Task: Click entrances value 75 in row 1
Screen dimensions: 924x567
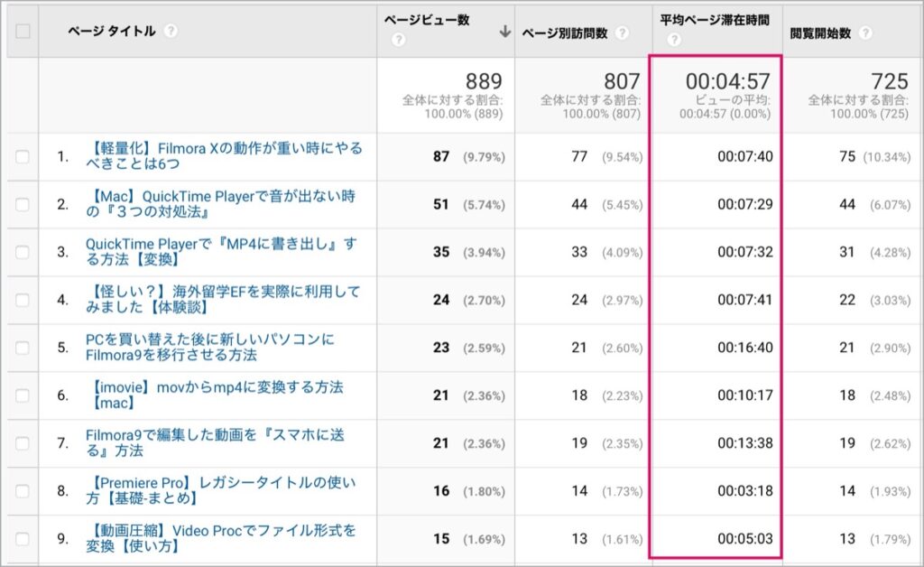Action: pyautogui.click(x=847, y=156)
